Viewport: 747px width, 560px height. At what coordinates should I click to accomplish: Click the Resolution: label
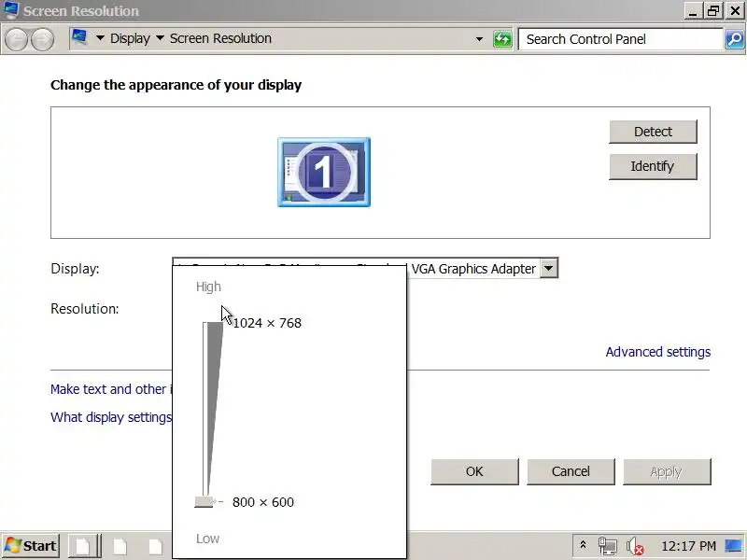[84, 309]
